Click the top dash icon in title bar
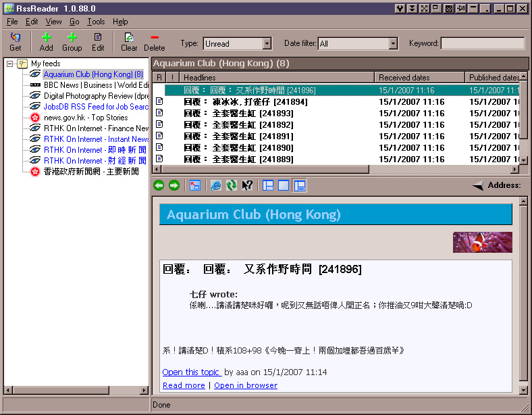The image size is (532, 415). pyautogui.click(x=473, y=8)
